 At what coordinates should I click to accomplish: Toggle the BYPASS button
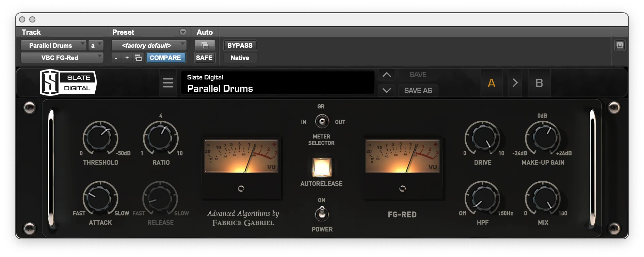(240, 45)
